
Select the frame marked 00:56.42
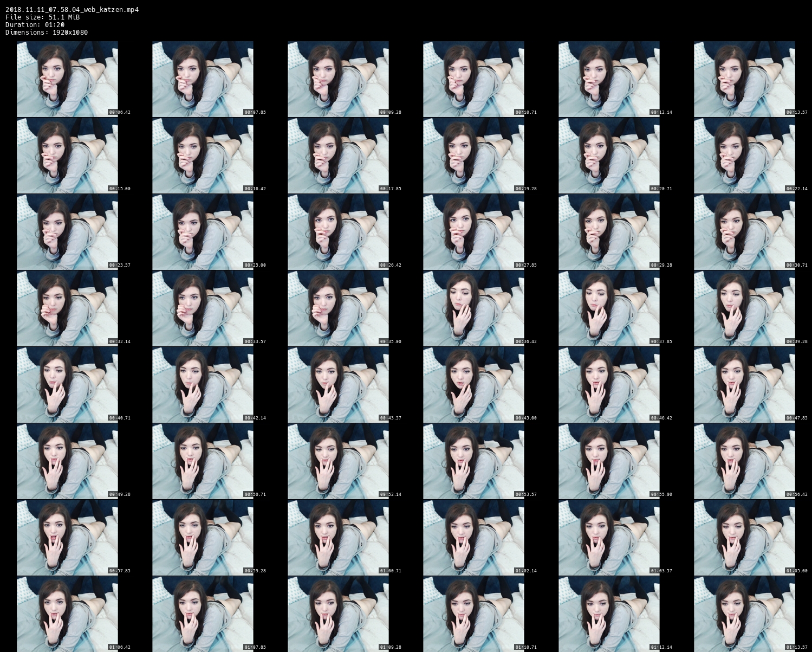745,461
